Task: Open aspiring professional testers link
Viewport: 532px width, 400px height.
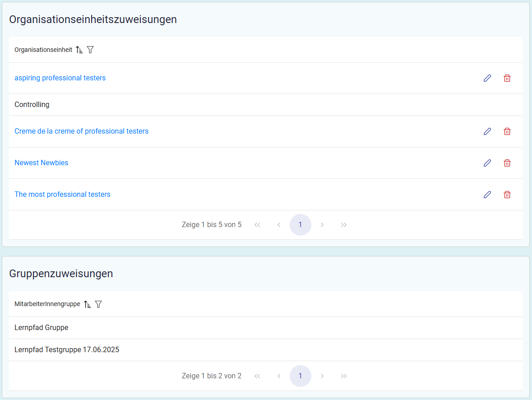Action: click(60, 78)
